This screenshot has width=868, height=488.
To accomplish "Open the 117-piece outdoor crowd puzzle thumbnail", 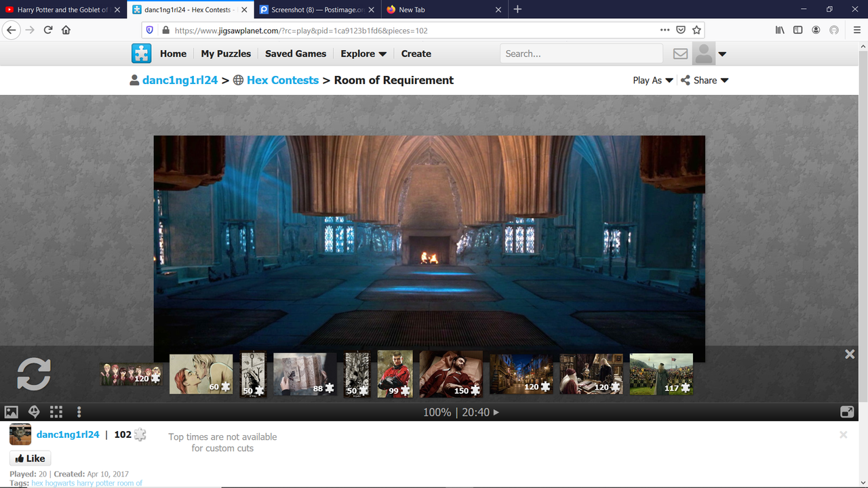I will tap(661, 373).
